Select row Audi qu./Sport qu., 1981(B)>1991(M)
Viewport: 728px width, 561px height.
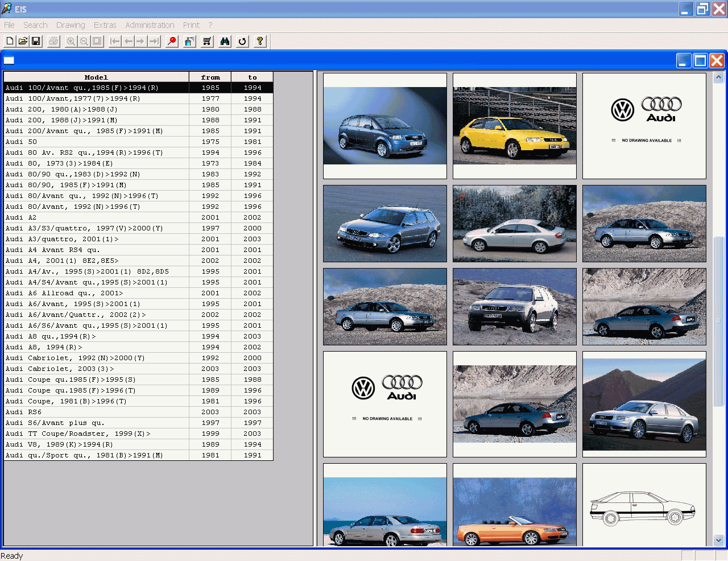138,455
